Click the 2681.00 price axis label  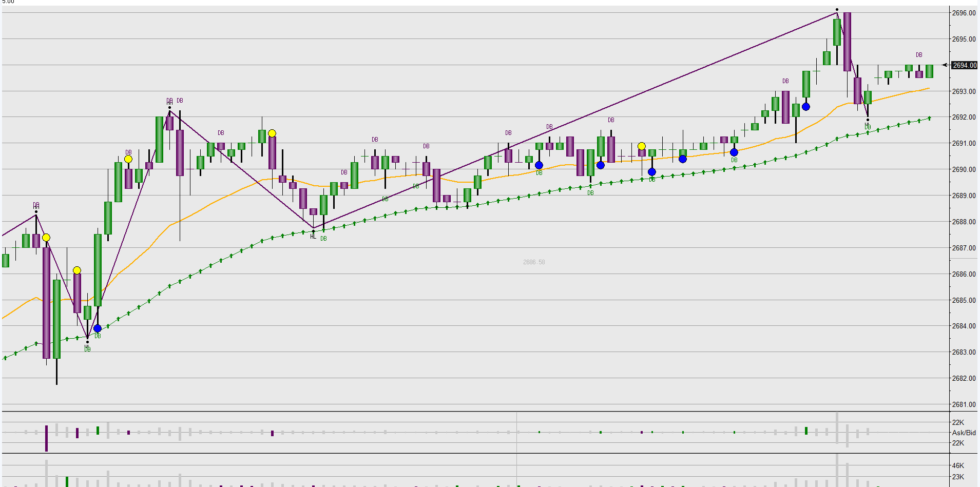pos(964,404)
